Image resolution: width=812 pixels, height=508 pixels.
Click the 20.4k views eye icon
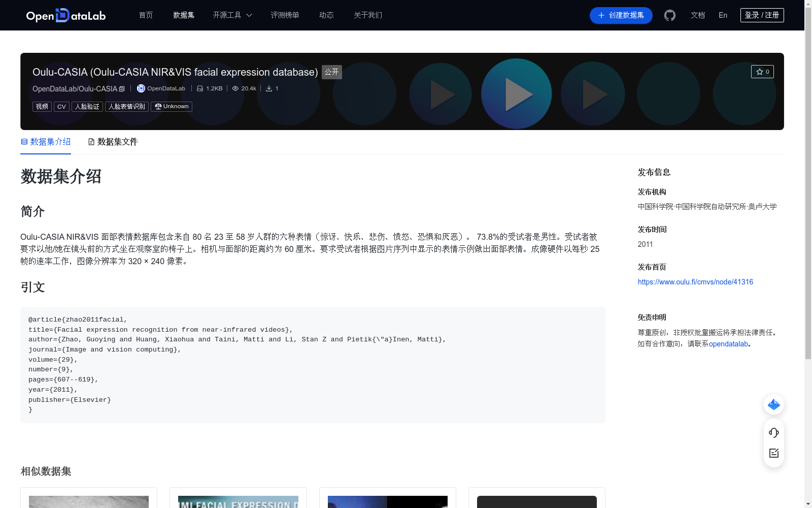click(235, 88)
